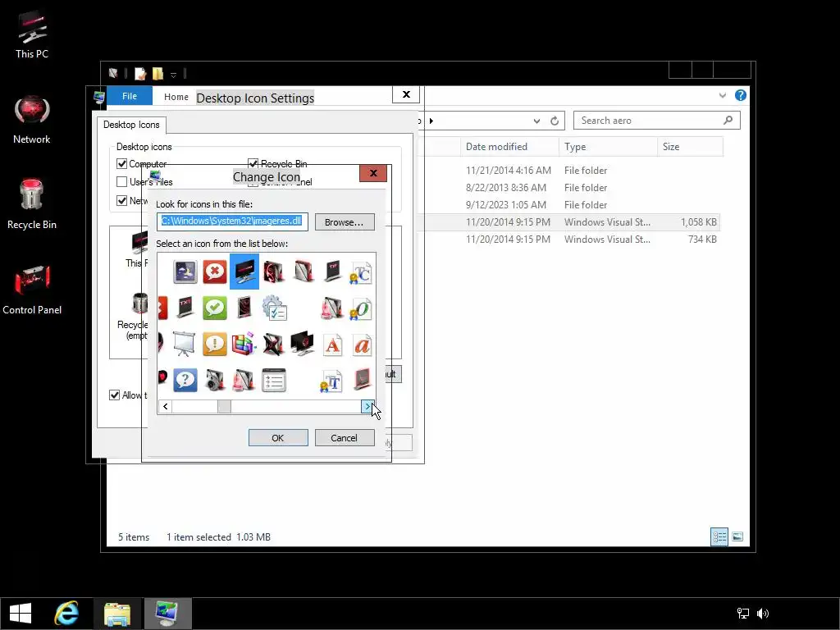The image size is (840, 630).
Task: Select the Recycle Bin desktop icon
Action: pos(32,204)
